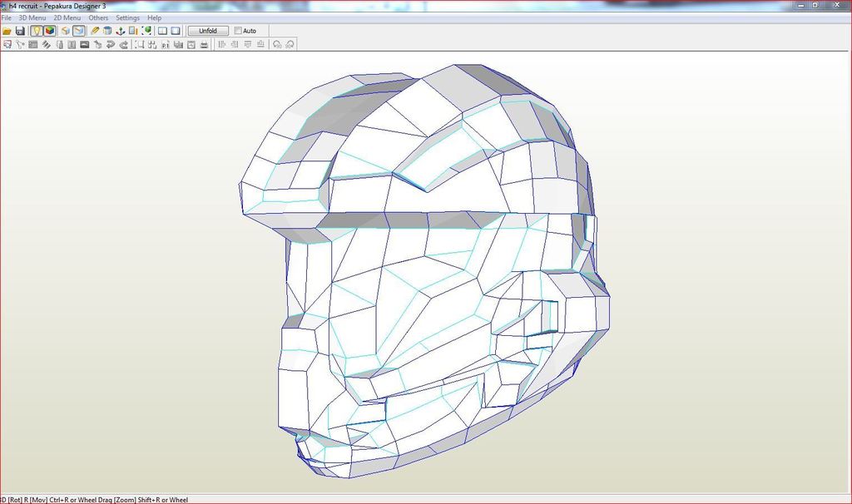This screenshot has height=504, width=852.
Task: Click the blue cylinder icon in the toolbar
Action: [107, 31]
